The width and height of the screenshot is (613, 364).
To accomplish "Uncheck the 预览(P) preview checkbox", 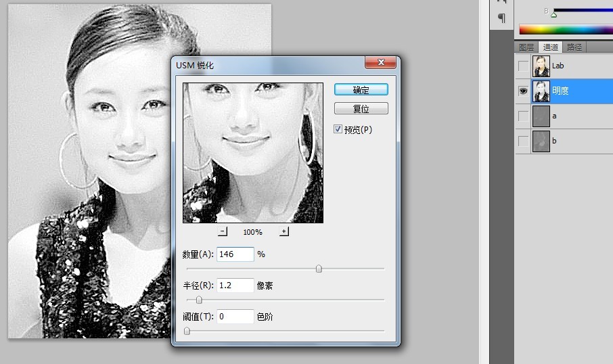I will [x=338, y=129].
